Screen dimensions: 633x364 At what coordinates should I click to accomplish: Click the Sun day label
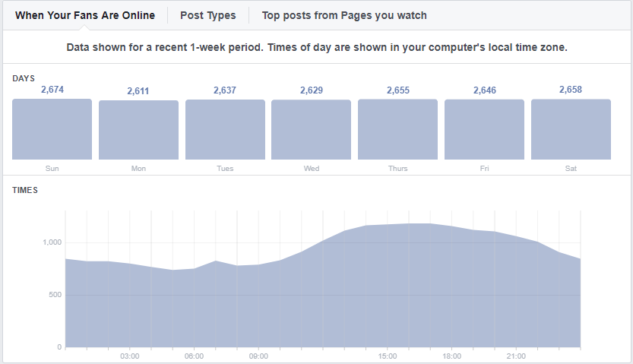click(x=52, y=168)
